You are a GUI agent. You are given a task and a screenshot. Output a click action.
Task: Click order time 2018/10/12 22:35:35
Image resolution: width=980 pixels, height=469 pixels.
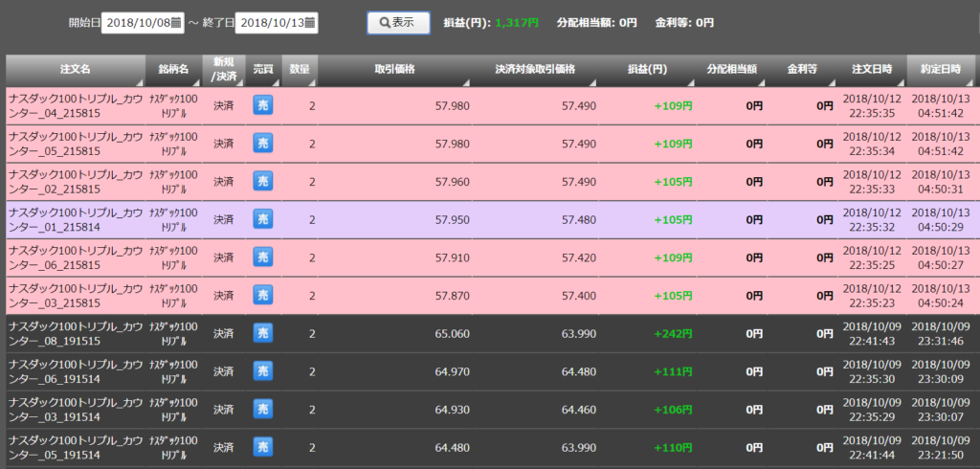coord(872,105)
